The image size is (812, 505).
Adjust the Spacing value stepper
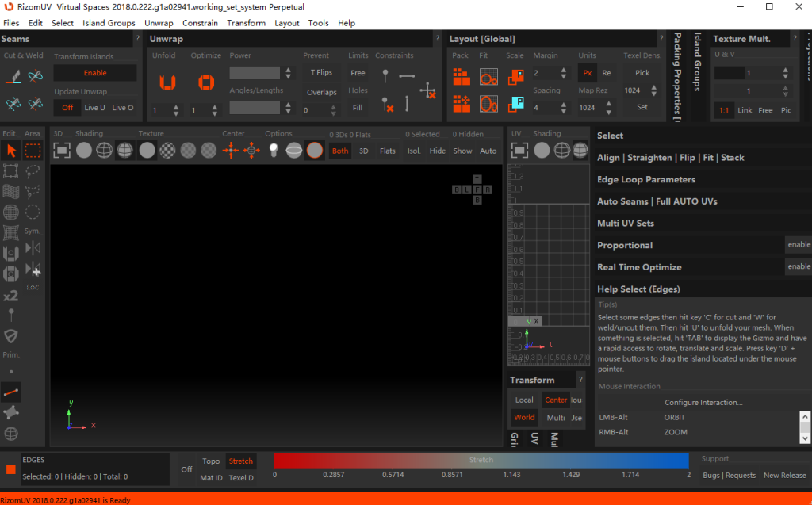pyautogui.click(x=564, y=108)
